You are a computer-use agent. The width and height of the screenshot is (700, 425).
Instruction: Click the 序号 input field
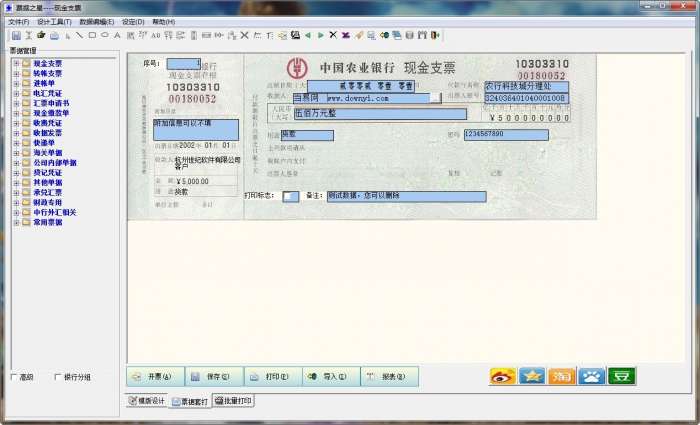(183, 64)
